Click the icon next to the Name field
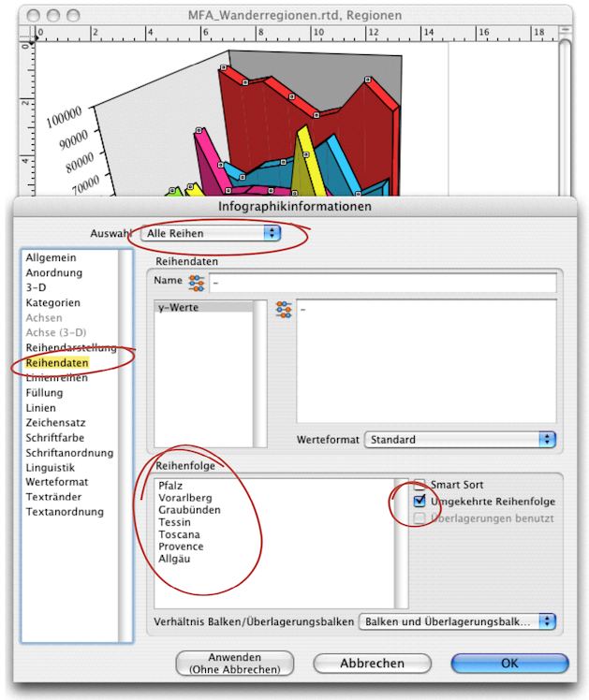 [196, 282]
